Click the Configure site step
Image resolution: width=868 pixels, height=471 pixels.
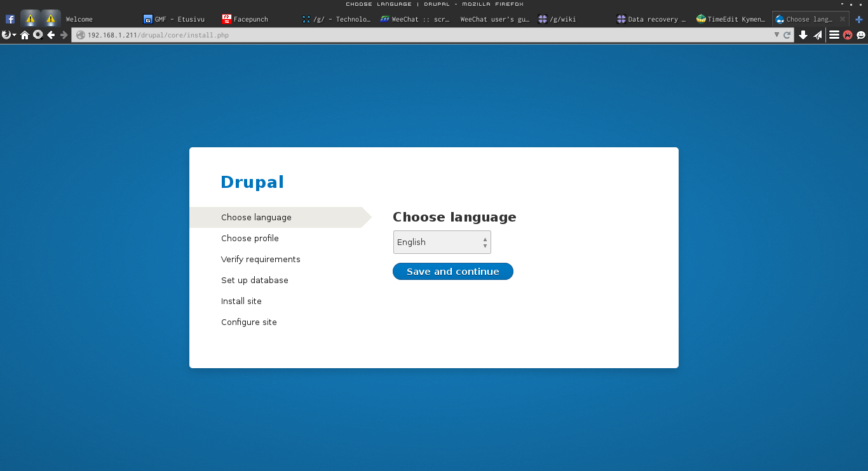click(249, 322)
